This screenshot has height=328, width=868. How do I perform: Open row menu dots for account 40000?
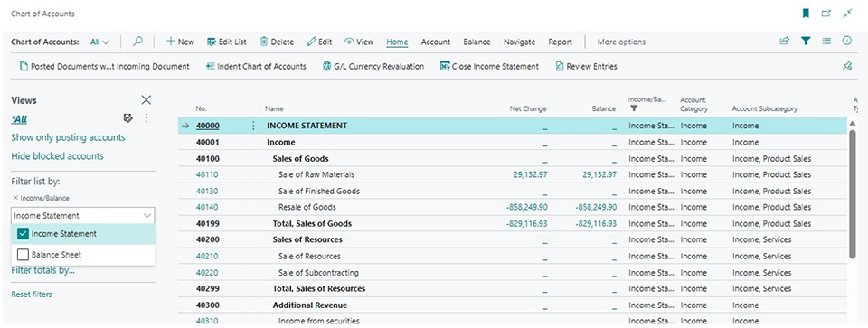pos(253,126)
